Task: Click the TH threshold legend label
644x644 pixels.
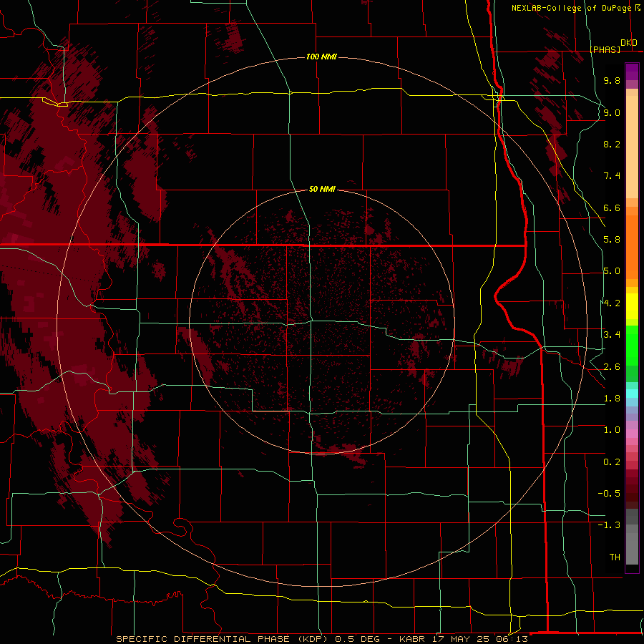Action: 615,557
